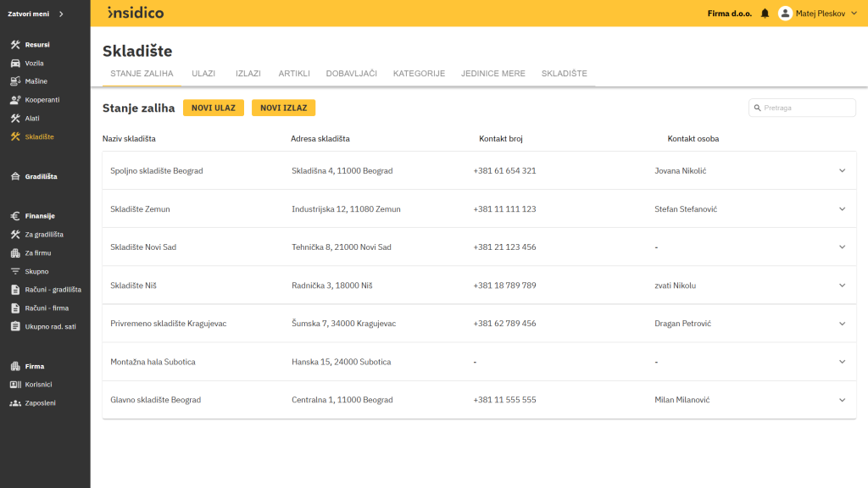The height and width of the screenshot is (488, 868).
Task: Click the Gradilišta icon
Action: (15, 176)
